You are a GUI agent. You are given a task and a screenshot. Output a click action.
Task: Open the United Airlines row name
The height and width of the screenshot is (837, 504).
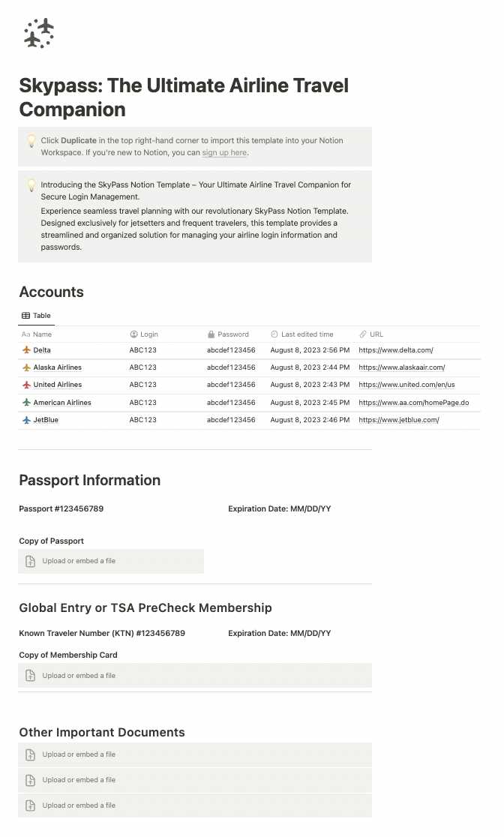click(x=58, y=385)
